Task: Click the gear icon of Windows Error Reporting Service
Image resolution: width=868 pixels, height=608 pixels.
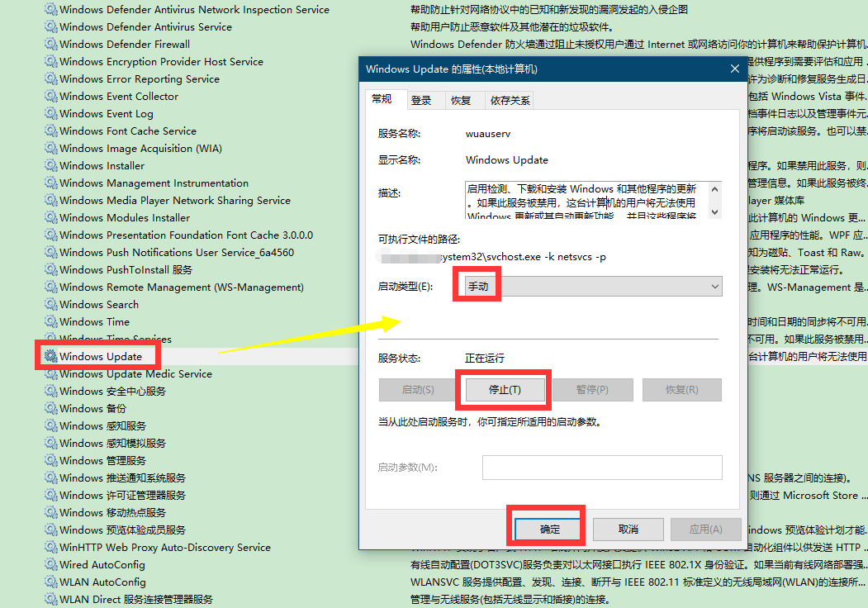Action: pyautogui.click(x=51, y=78)
